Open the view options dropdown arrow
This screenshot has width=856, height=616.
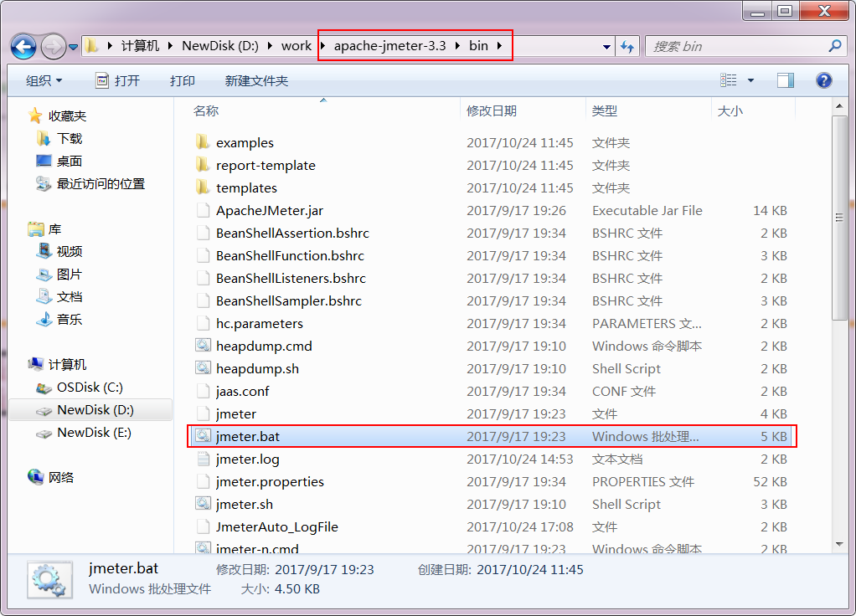point(750,80)
